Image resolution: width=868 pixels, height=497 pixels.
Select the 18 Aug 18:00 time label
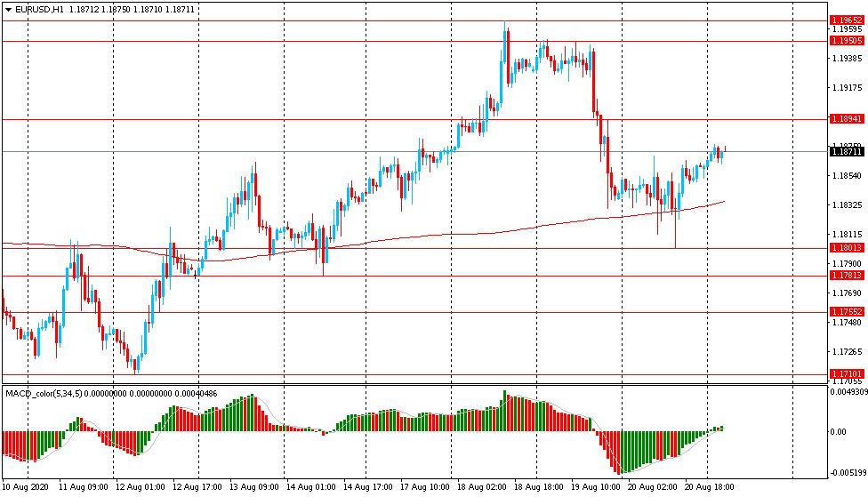539,487
